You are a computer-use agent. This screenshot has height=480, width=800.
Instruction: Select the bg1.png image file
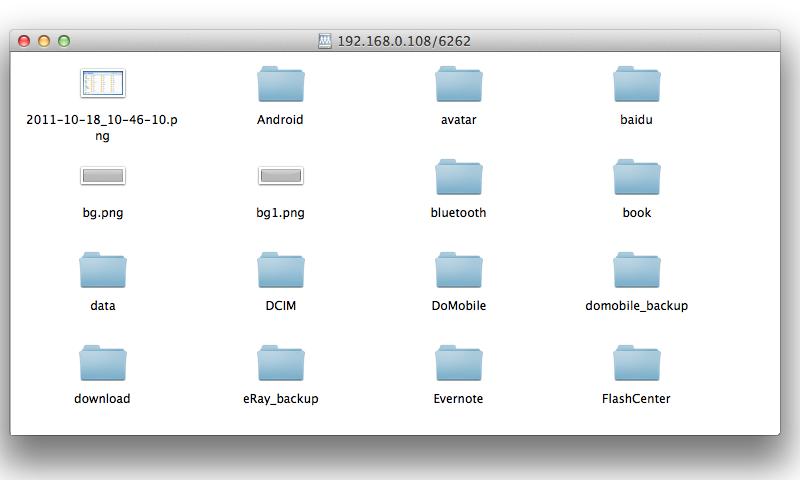(280, 176)
